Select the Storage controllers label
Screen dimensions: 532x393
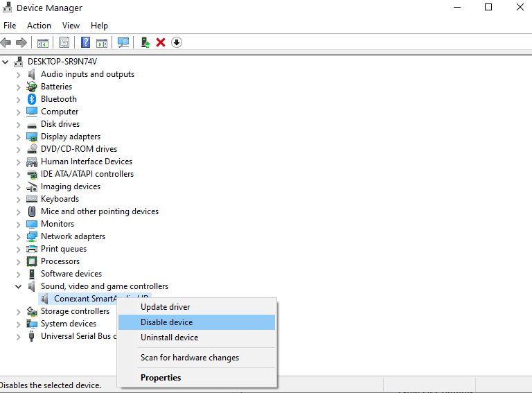click(x=75, y=311)
